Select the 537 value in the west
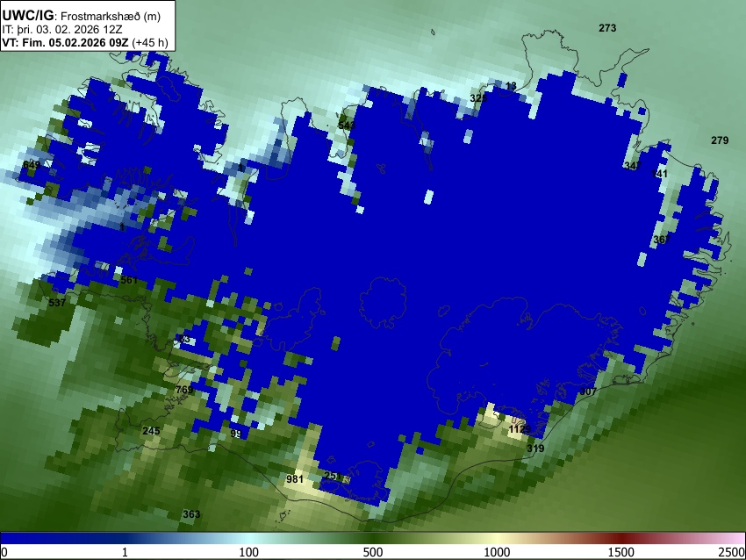746x560 pixels. click(x=57, y=303)
